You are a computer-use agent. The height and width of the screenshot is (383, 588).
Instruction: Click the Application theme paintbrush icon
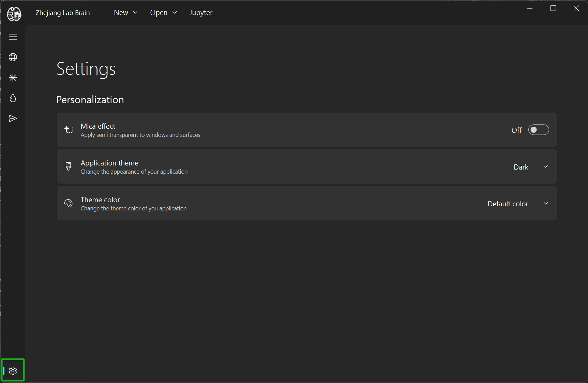tap(69, 166)
